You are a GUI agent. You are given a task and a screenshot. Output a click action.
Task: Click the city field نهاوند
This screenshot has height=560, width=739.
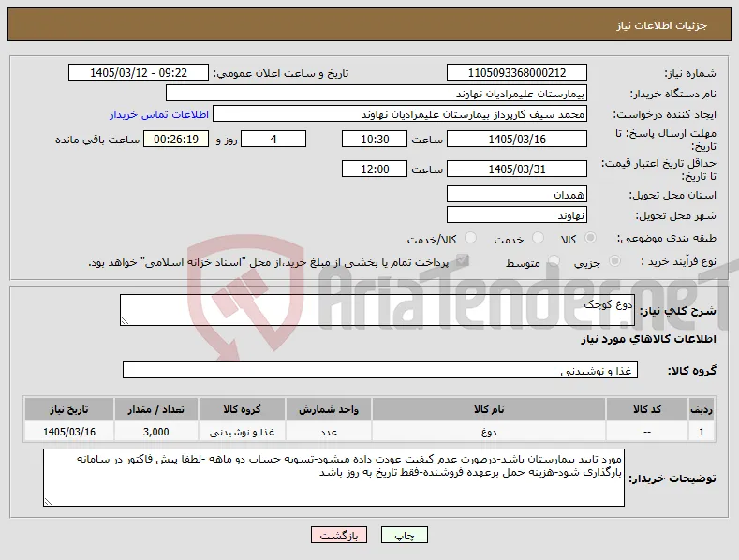pos(516,215)
